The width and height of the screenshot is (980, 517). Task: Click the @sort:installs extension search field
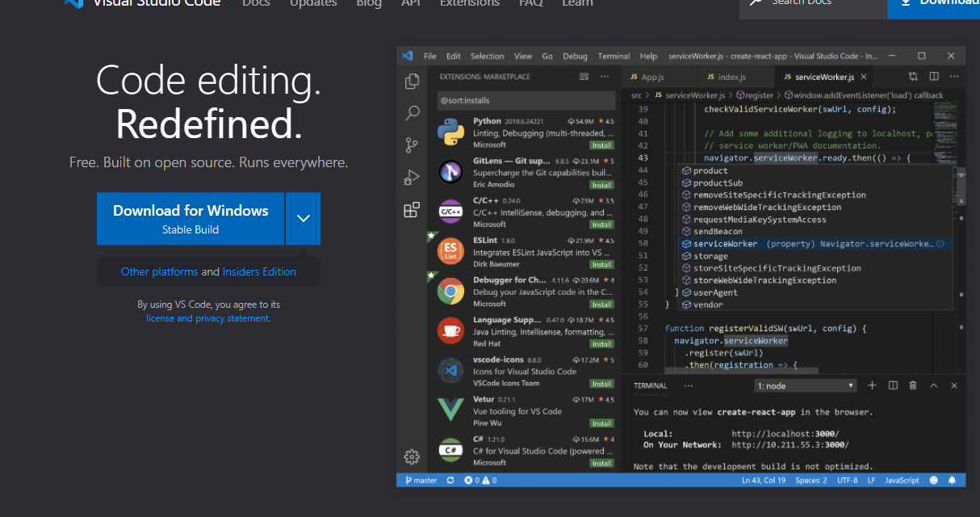point(526,102)
